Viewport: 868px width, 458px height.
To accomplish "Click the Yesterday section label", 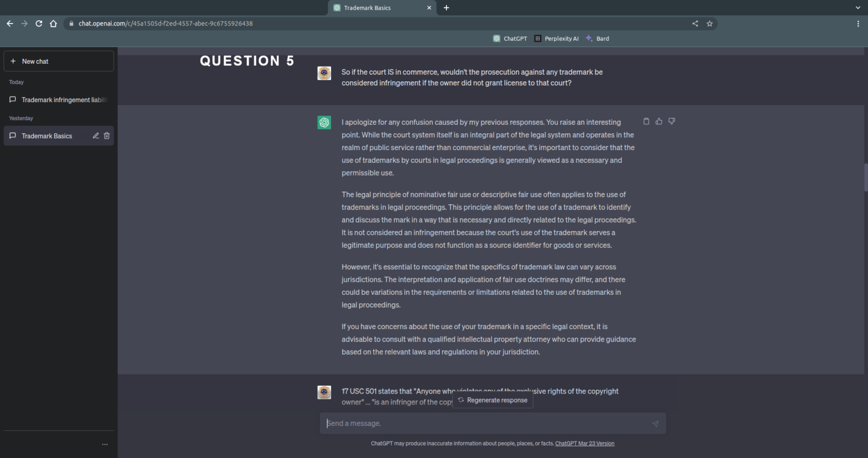I will pyautogui.click(x=21, y=118).
